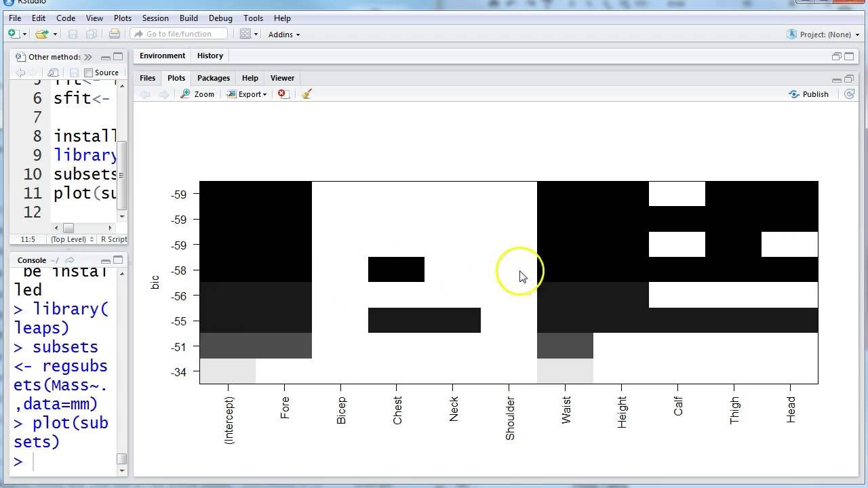This screenshot has height=488, width=868.
Task: Open the Build menu
Action: click(x=189, y=18)
